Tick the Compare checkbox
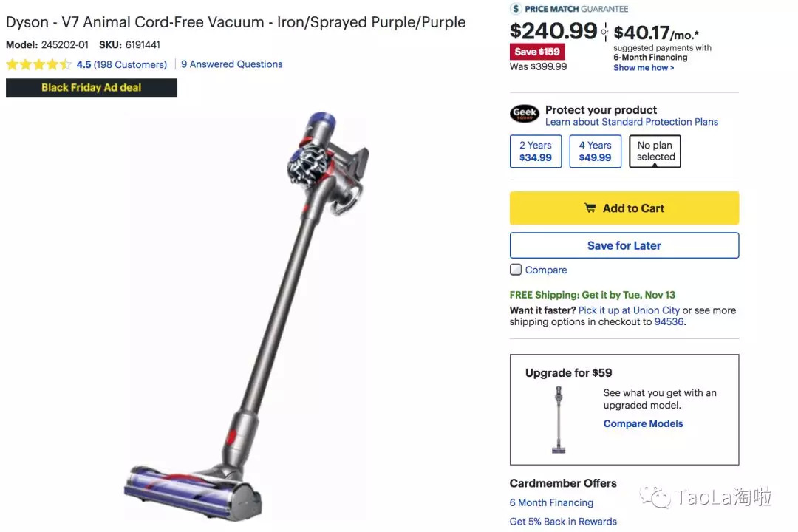This screenshot has width=798, height=532. (516, 269)
